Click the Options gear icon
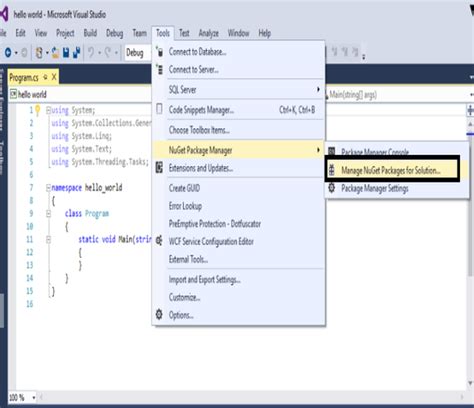The width and height of the screenshot is (474, 408). coord(159,314)
